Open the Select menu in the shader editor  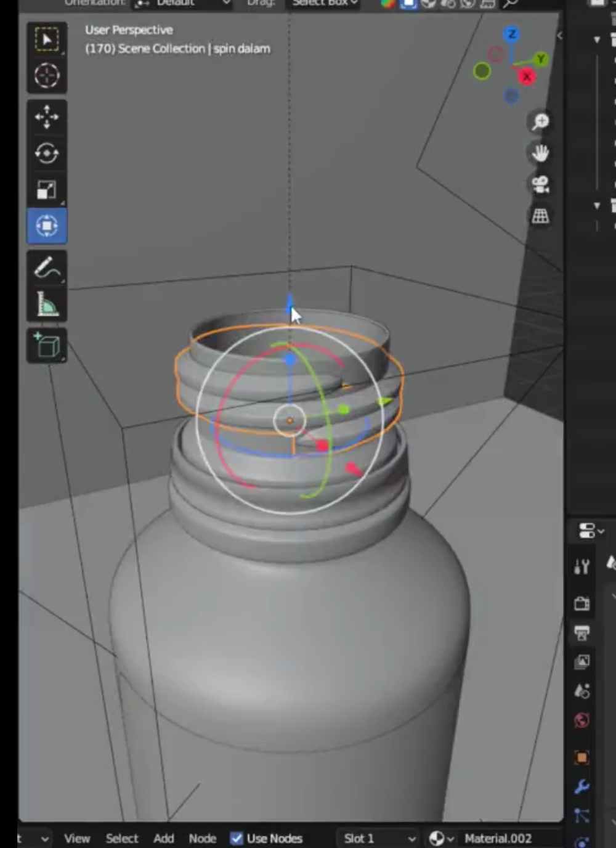point(122,839)
